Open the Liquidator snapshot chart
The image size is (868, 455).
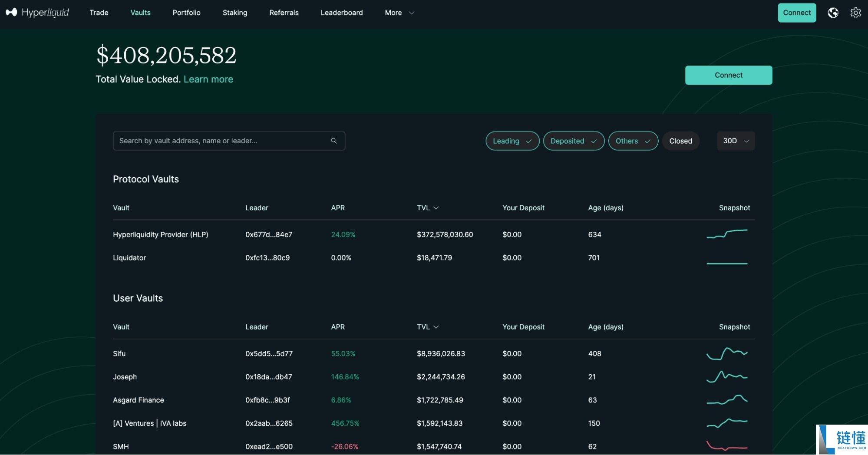coord(727,263)
